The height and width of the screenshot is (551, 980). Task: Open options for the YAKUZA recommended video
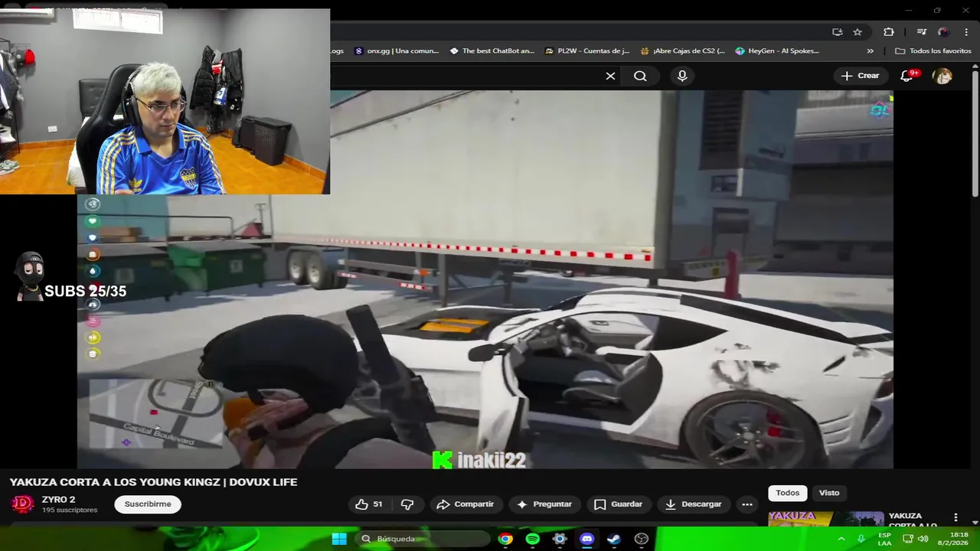pos(955,518)
